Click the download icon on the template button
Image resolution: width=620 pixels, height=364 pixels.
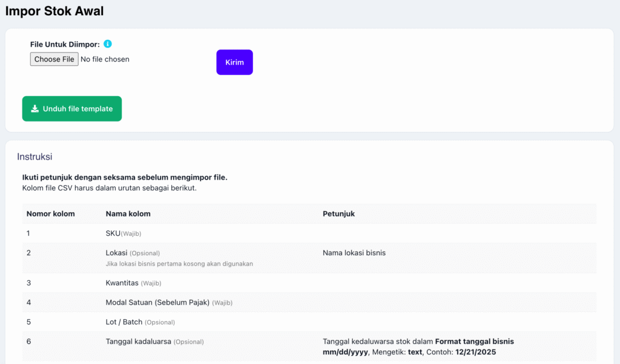[x=35, y=109]
